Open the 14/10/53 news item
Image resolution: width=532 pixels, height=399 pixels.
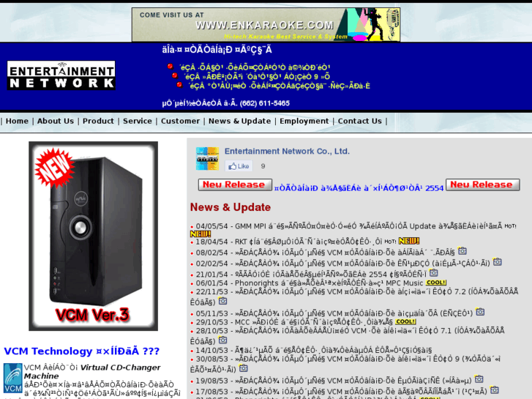(x=313, y=350)
